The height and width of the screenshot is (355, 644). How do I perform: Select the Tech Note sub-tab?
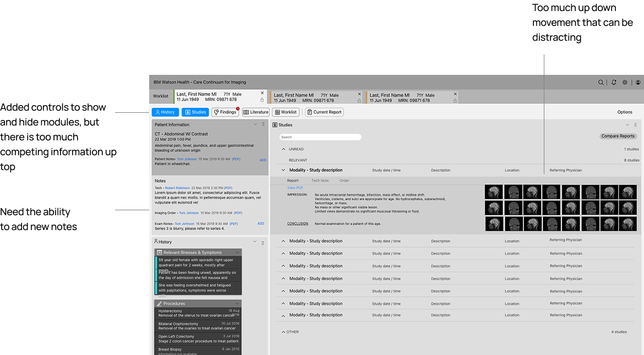coord(320,181)
